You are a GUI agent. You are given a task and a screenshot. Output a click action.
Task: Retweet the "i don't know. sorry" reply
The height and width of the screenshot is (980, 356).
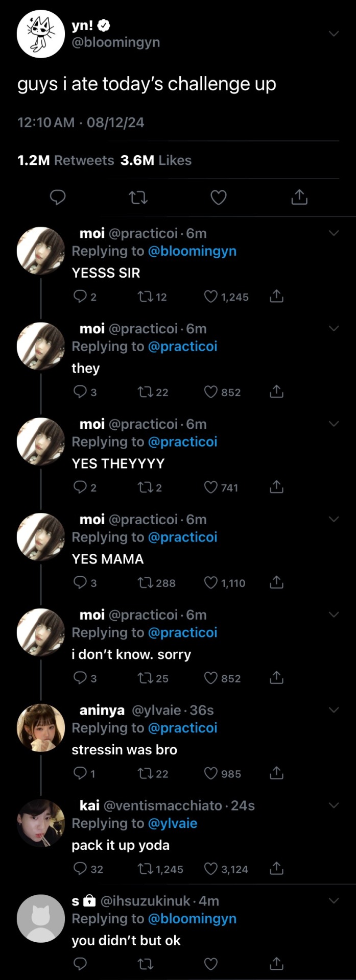(145, 678)
